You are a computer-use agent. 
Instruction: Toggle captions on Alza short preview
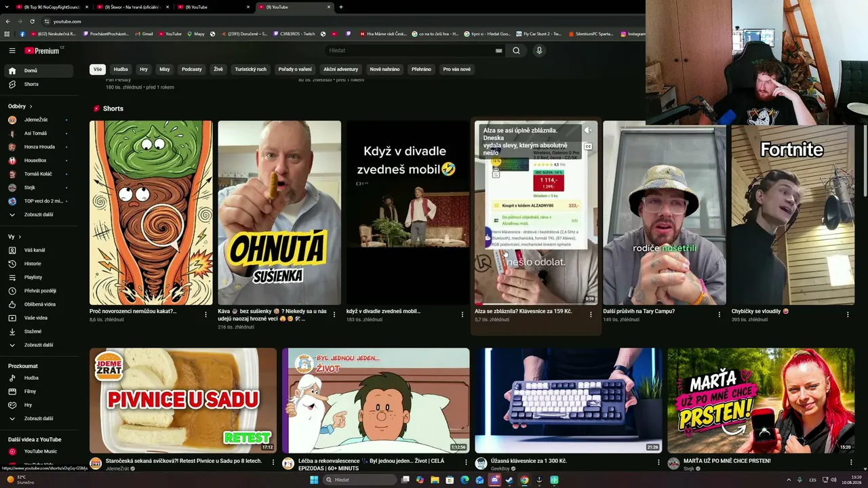coord(588,146)
